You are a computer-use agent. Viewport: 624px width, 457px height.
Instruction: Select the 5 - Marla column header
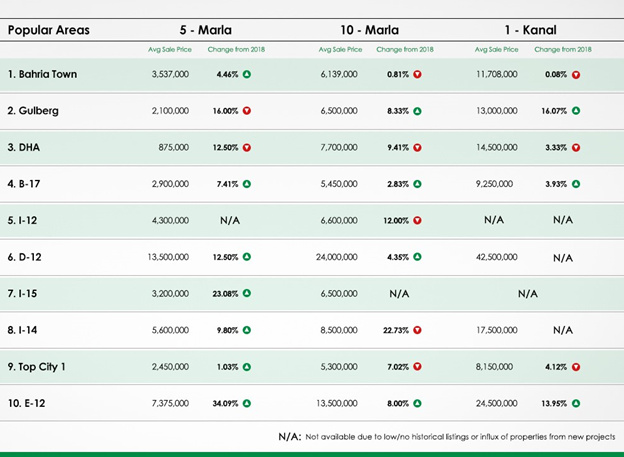205,30
